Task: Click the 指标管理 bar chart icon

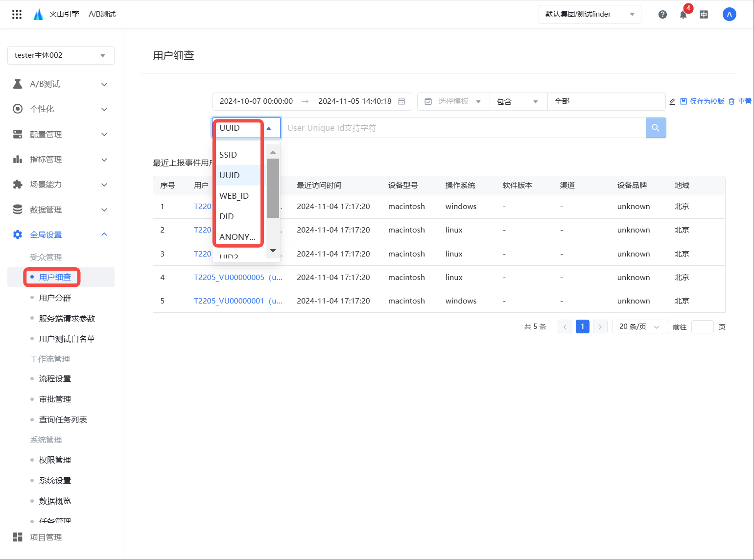Action: pyautogui.click(x=18, y=159)
